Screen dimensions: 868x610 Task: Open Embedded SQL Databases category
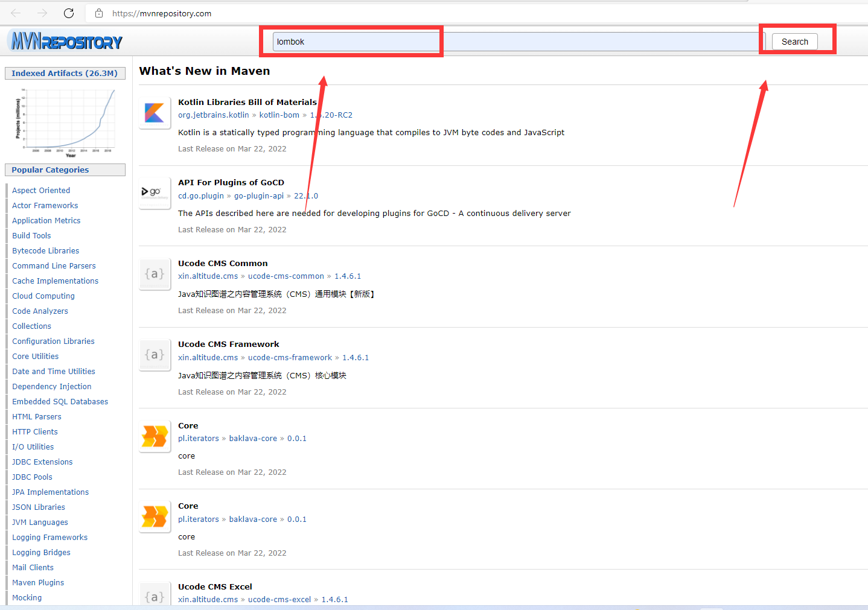tap(60, 401)
